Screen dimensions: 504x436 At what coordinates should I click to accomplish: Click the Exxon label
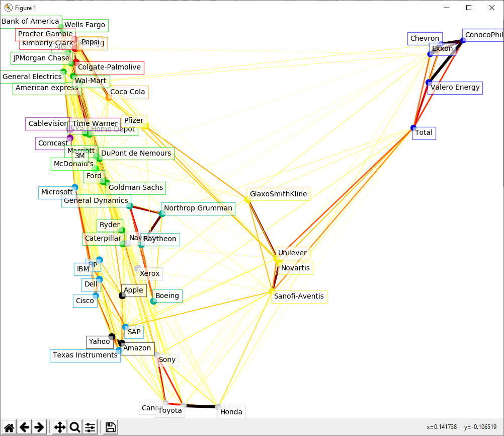[x=443, y=49]
